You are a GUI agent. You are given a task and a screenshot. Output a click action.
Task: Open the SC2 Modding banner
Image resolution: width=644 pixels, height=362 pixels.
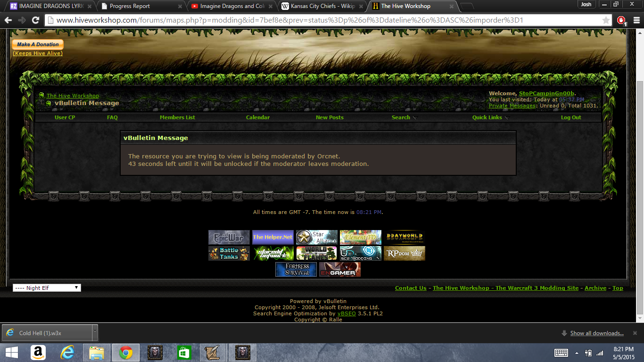361,253
